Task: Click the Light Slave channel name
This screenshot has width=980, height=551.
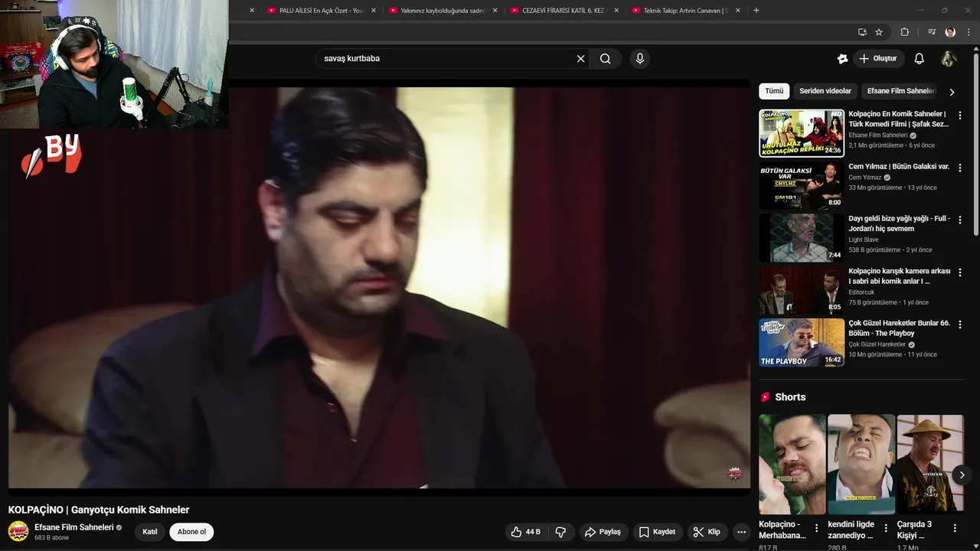Action: [864, 240]
